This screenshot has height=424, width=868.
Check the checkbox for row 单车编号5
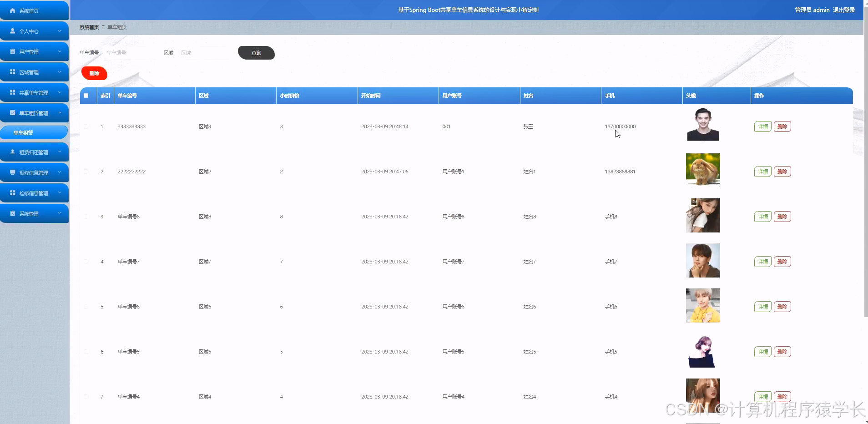click(86, 352)
